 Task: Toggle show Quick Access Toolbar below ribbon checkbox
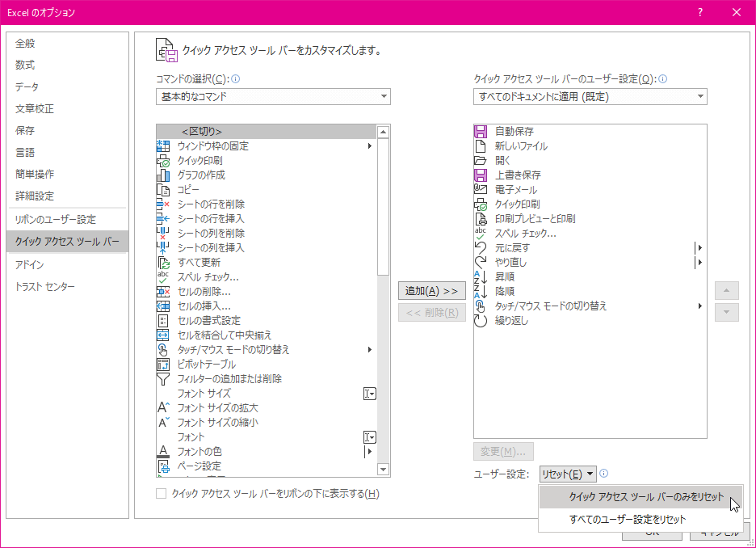pyautogui.click(x=161, y=494)
